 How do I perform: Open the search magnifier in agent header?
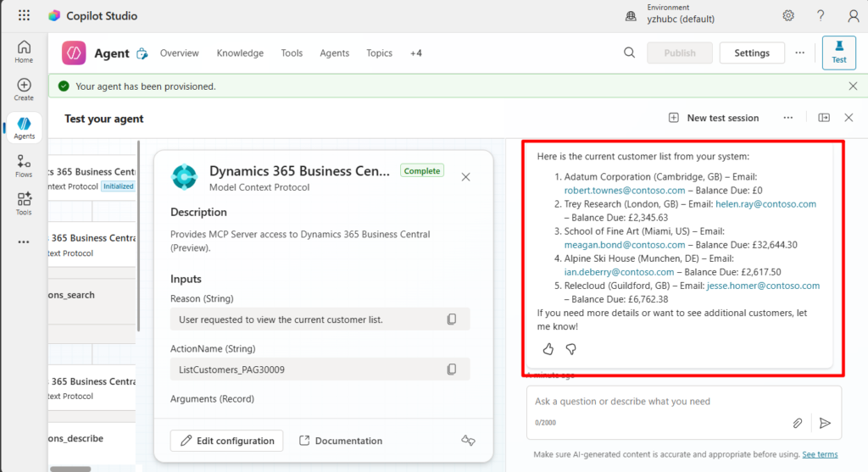coord(629,53)
